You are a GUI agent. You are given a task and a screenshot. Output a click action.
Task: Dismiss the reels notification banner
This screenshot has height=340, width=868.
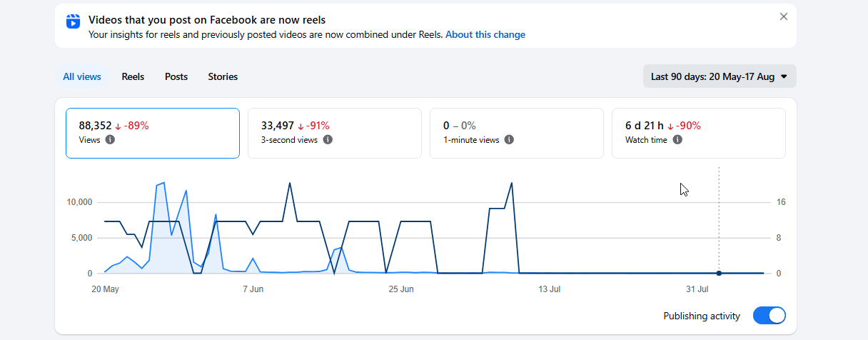coord(784,16)
